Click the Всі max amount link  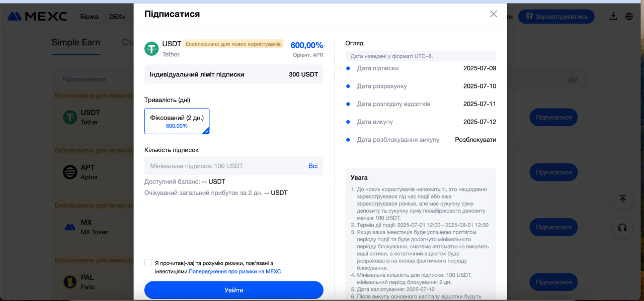(x=313, y=166)
